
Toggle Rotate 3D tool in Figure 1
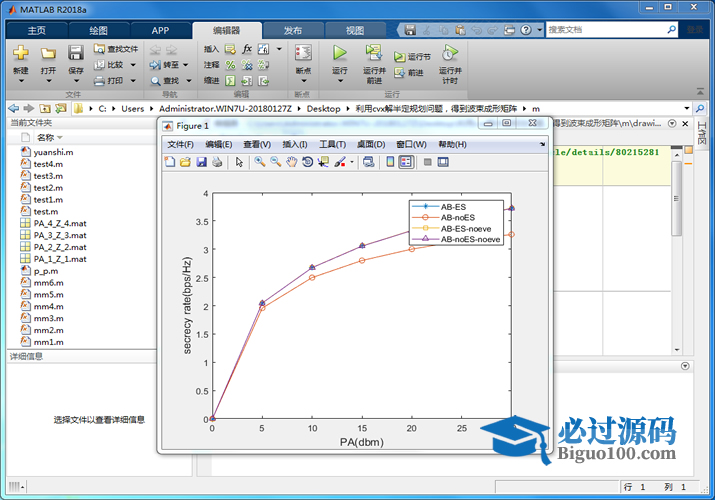click(307, 162)
